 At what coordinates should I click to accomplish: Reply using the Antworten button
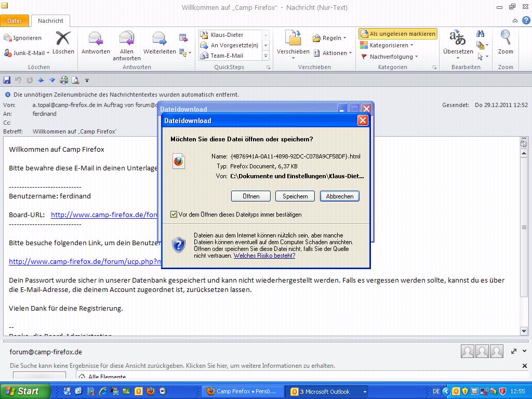pos(96,43)
